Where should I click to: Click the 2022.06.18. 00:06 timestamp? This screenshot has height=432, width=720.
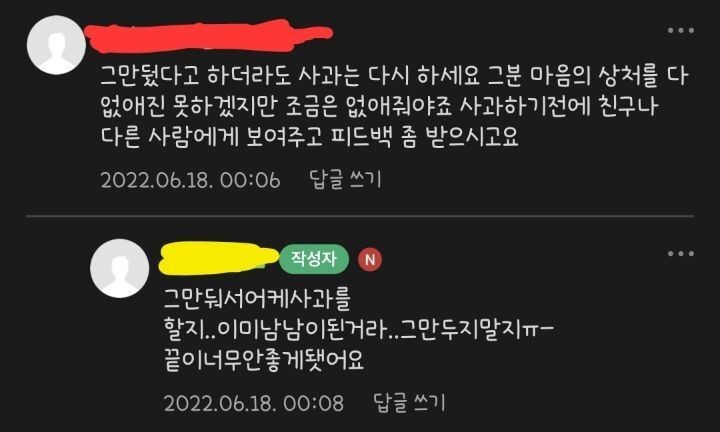coord(190,180)
